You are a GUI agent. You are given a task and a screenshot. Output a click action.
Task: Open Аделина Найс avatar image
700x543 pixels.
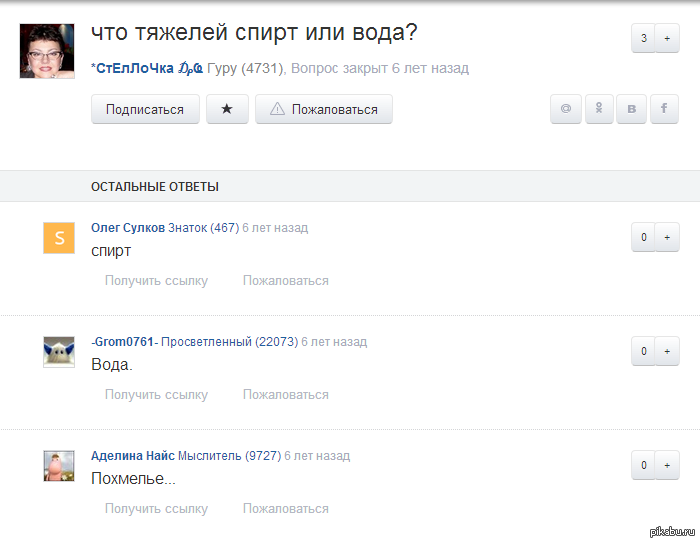tap(59, 466)
